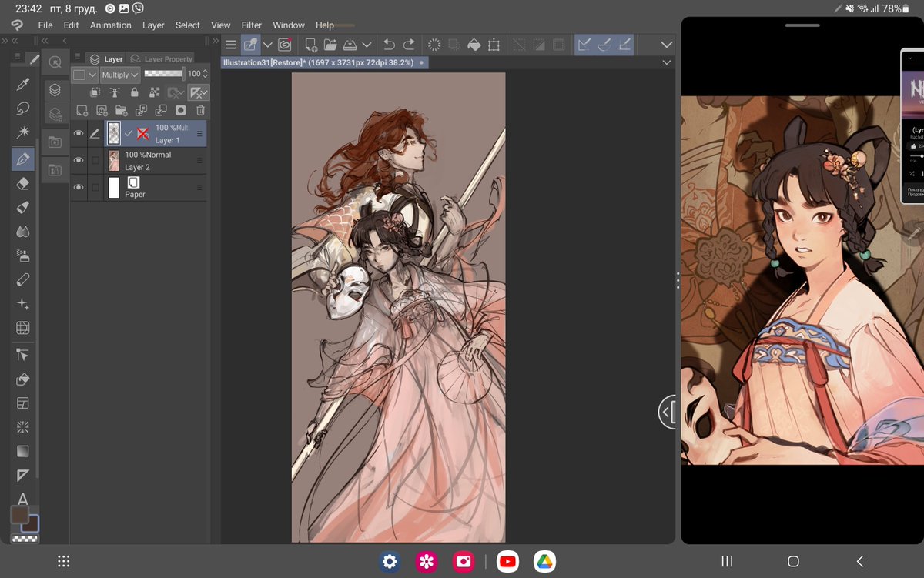
Task: Select the Lasso selection tool
Action: point(23,109)
